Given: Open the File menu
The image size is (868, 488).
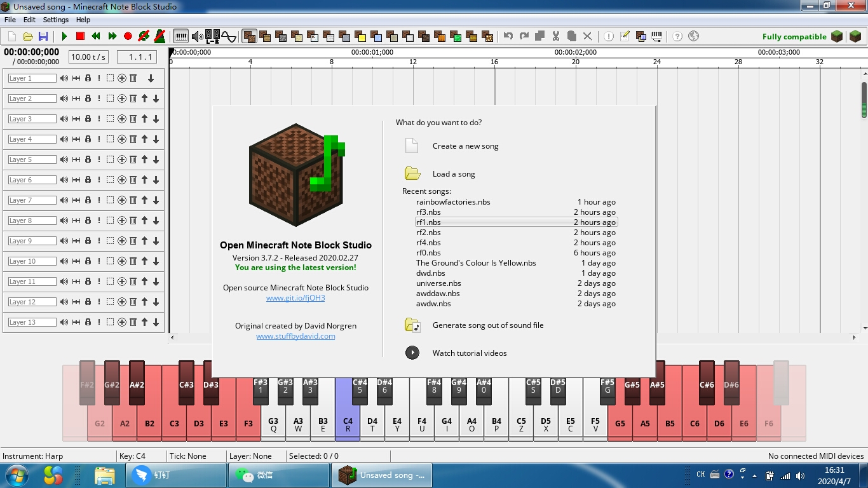Looking at the screenshot, I should click(10, 20).
